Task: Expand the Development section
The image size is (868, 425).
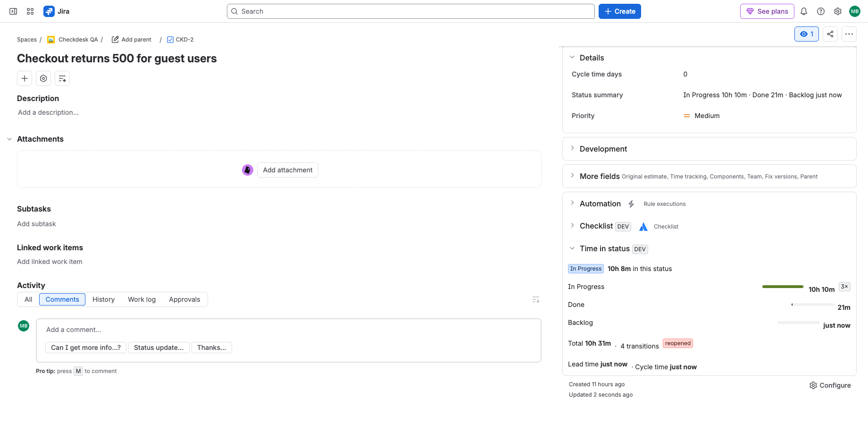Action: tap(572, 148)
